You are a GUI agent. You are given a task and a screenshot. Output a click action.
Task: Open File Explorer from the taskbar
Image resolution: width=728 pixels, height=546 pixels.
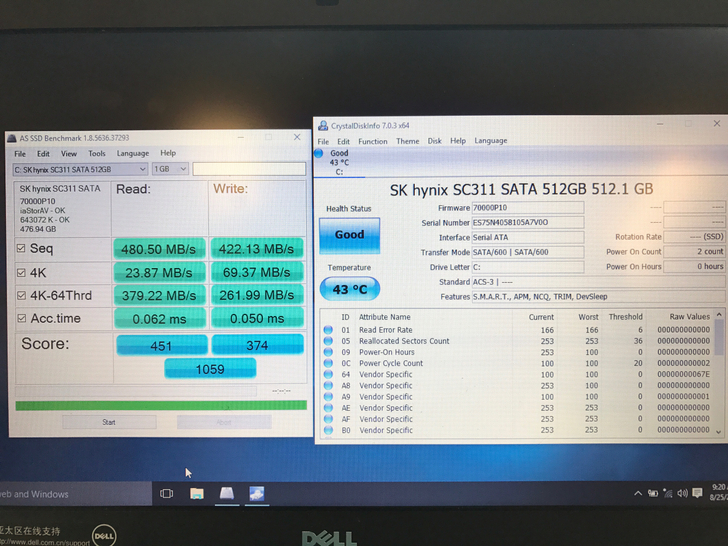coord(197,493)
